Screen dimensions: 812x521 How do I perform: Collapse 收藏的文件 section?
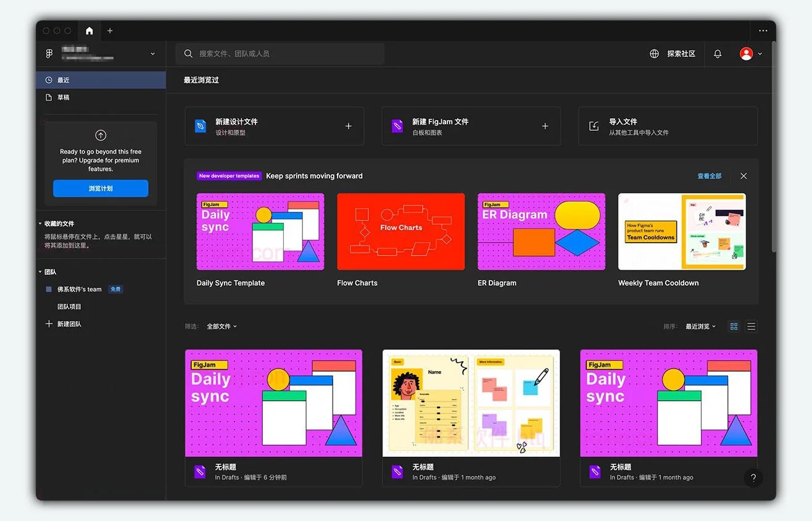41,223
